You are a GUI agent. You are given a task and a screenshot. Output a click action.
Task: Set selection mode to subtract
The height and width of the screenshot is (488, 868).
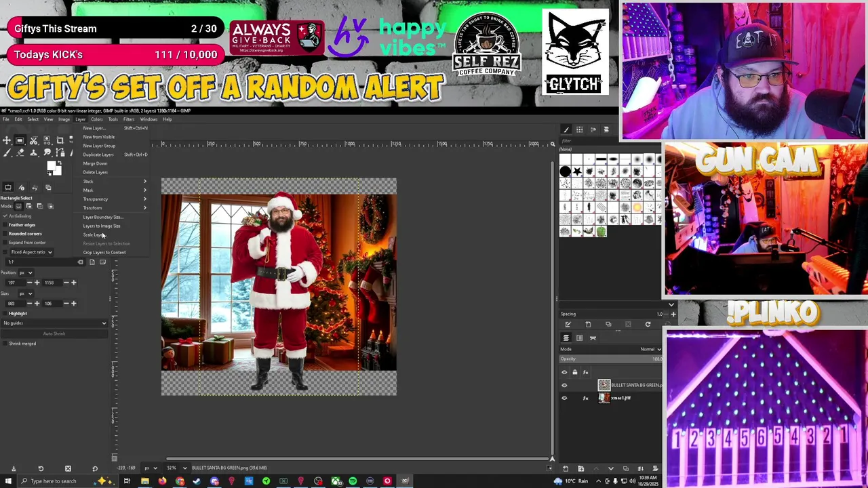[x=39, y=206]
